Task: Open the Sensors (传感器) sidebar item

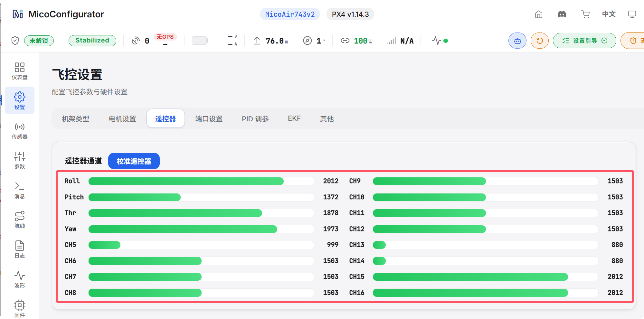Action: coord(20,131)
